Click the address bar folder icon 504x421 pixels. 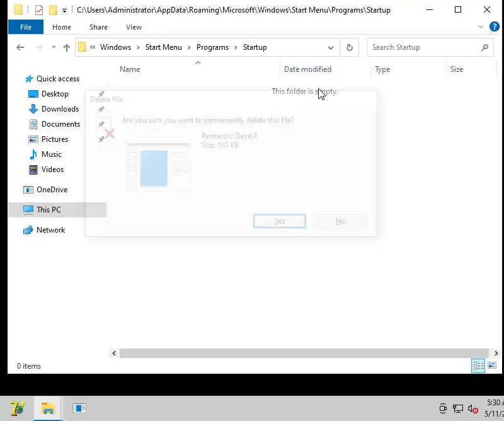(x=83, y=47)
